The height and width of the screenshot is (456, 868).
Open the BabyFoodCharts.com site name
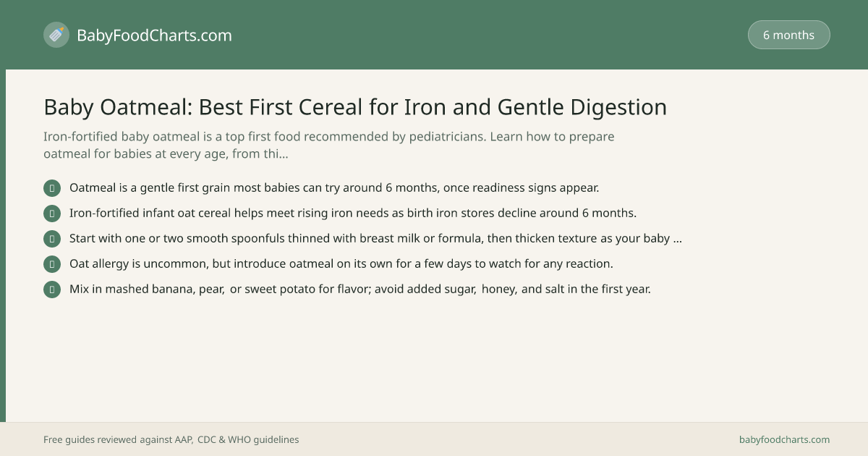tap(154, 35)
